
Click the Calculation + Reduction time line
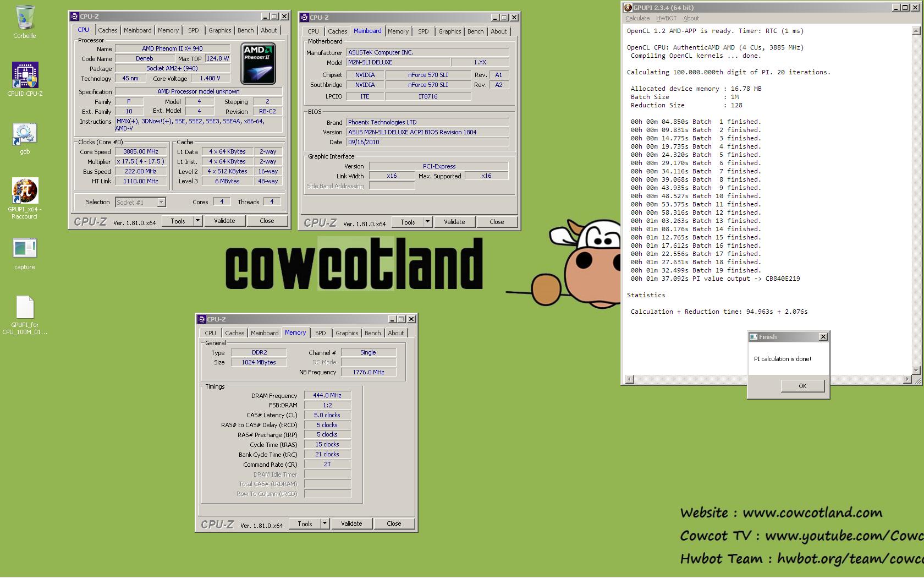click(719, 312)
